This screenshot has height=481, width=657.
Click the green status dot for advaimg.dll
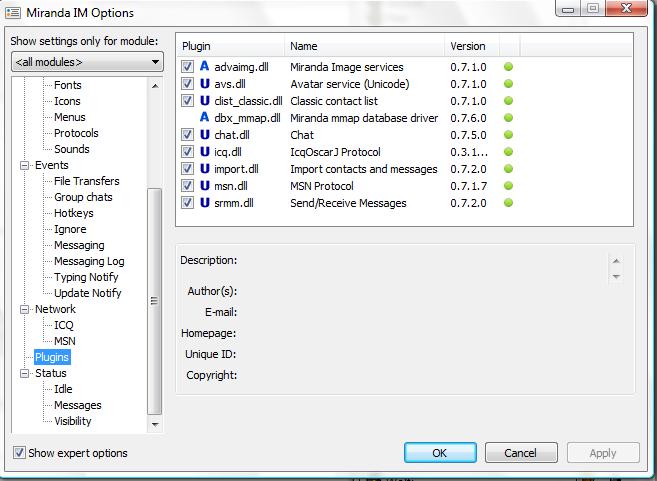pos(508,67)
